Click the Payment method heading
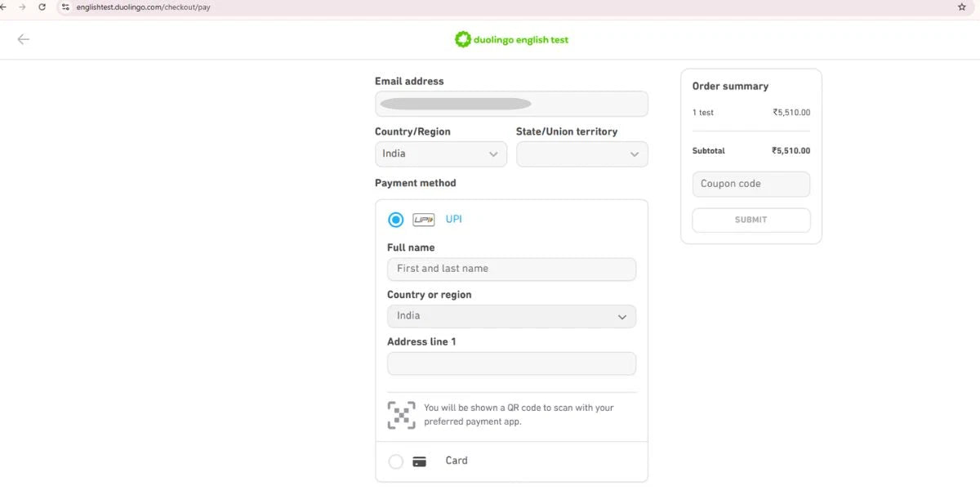The width and height of the screenshot is (980, 490). coord(416,183)
